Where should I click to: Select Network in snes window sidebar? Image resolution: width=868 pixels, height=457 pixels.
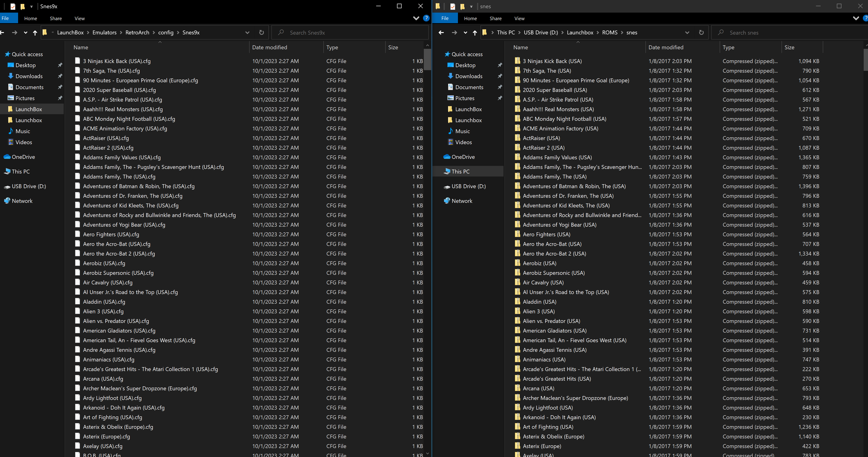tap(462, 201)
